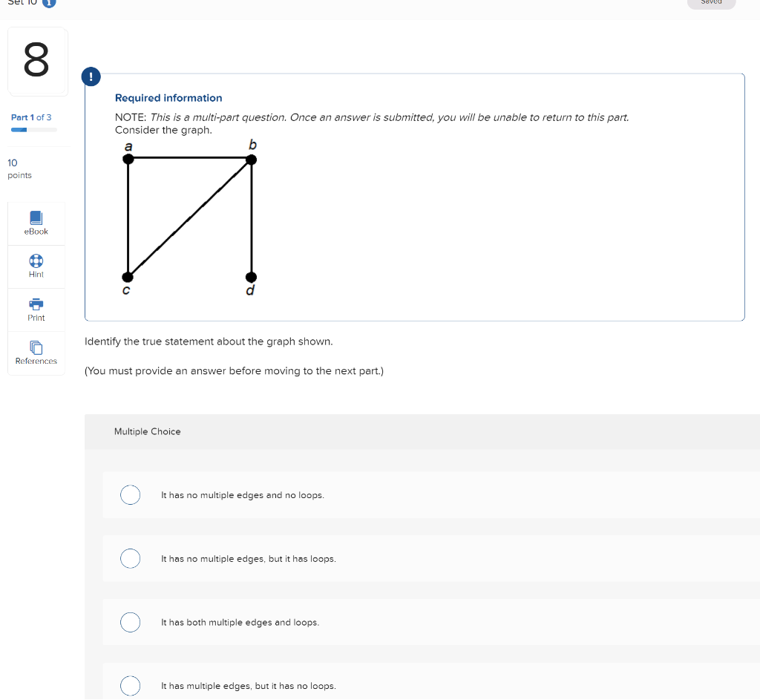The width and height of the screenshot is (760, 700).
Task: Open the eBook resource
Action: point(36,223)
